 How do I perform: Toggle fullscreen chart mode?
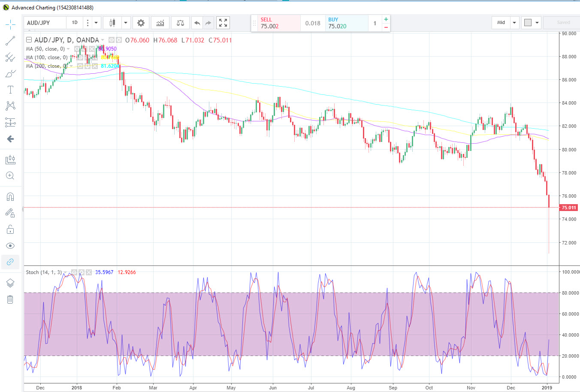(223, 23)
